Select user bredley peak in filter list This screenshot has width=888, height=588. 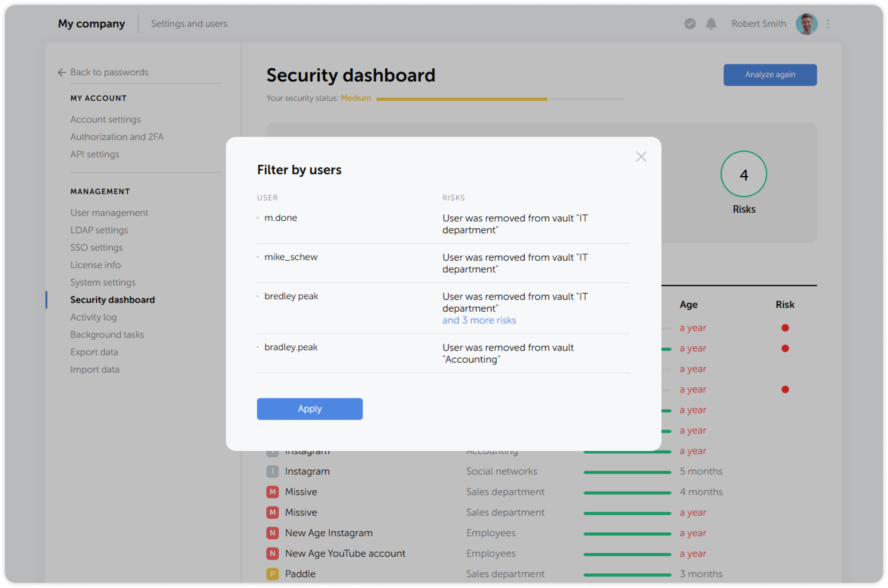pyautogui.click(x=291, y=296)
